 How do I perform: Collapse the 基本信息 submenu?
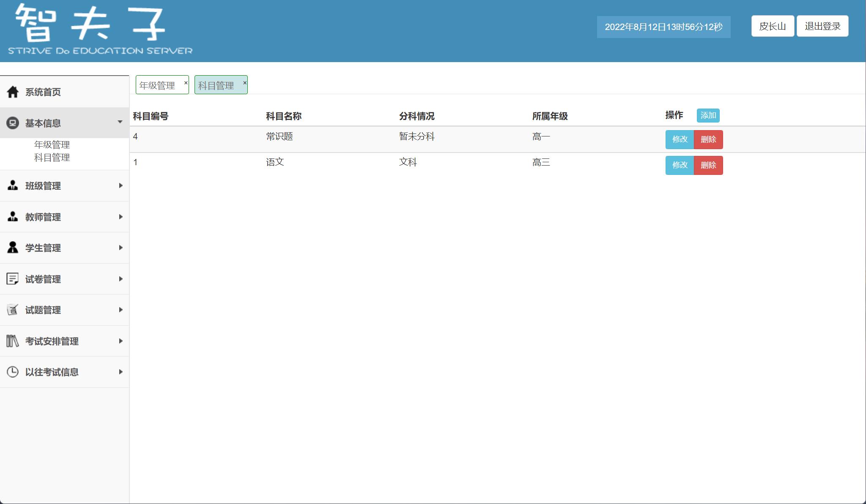click(x=121, y=122)
